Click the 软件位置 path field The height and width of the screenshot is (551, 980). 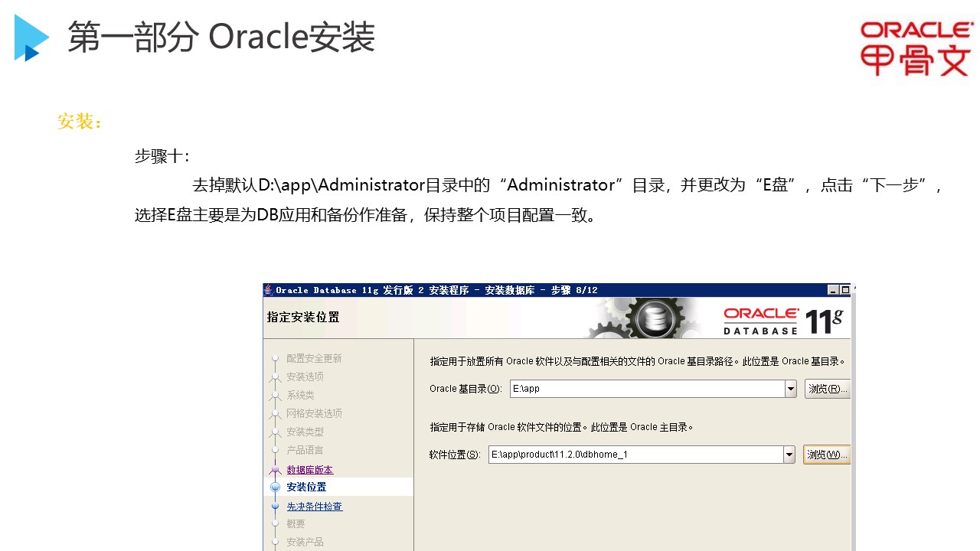[x=635, y=455]
